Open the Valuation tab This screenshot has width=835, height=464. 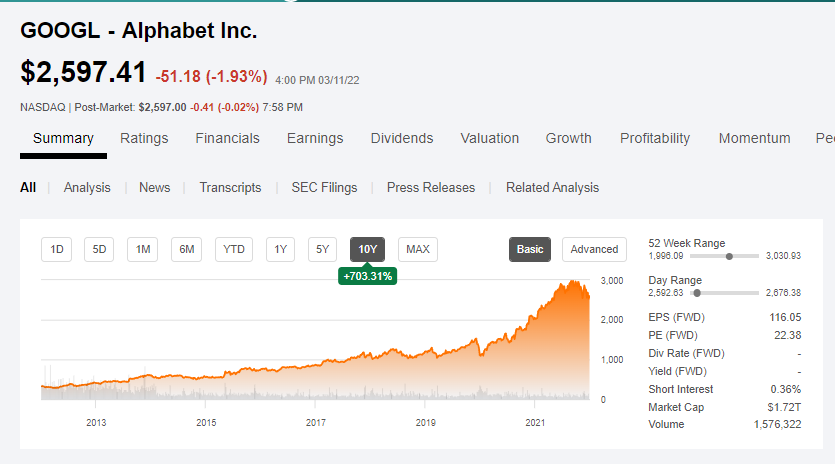[x=489, y=139]
